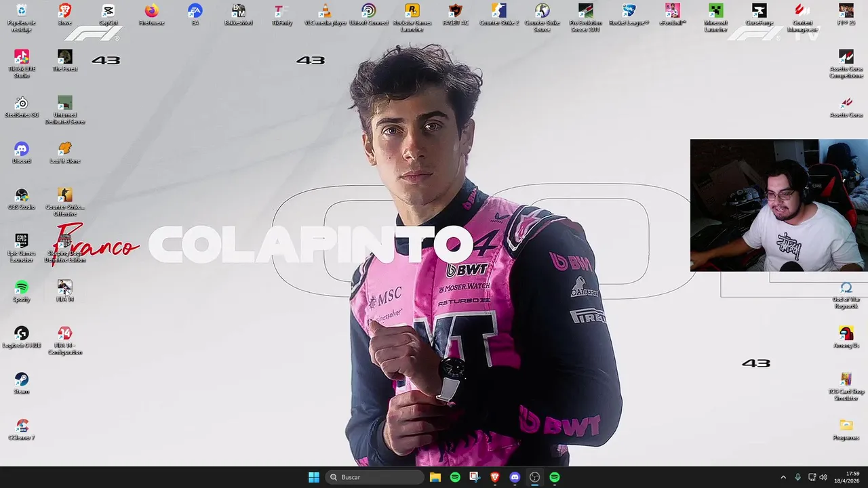Select the Counter-Strike Offensive desktop shortcut

(64, 202)
